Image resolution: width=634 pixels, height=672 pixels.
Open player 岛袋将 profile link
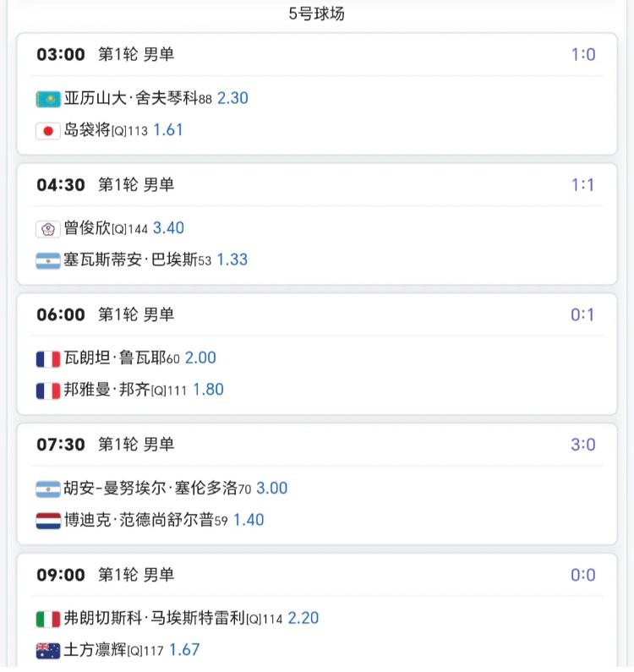pyautogui.click(x=87, y=130)
